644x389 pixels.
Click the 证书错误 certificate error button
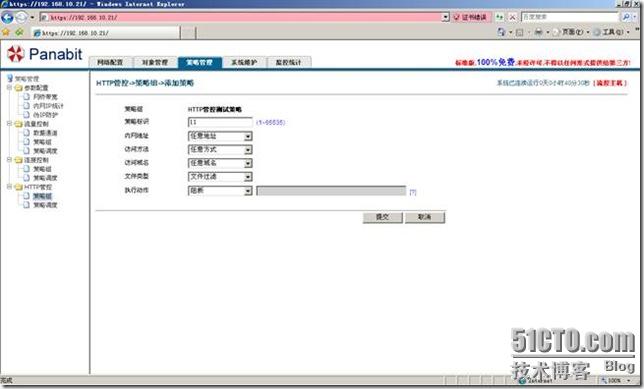(x=471, y=17)
